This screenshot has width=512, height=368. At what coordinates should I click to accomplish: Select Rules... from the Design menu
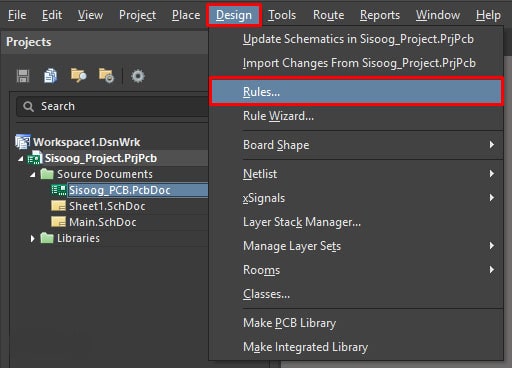(356, 92)
